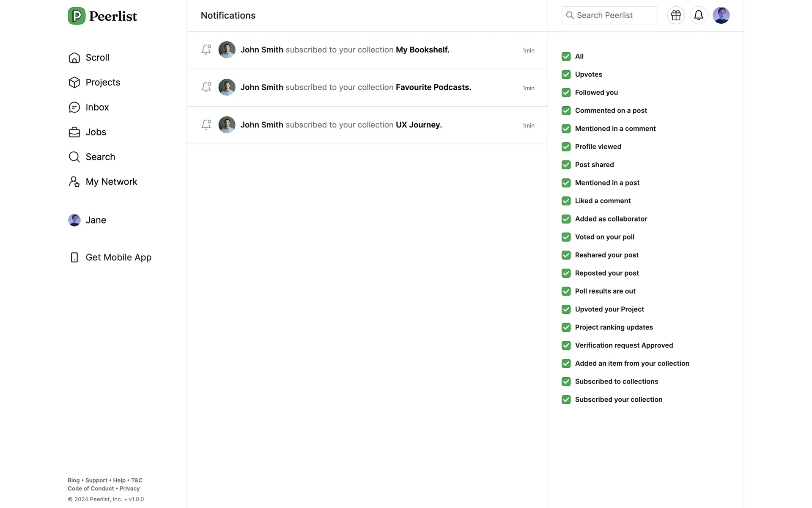The height and width of the screenshot is (508, 812).
Task: Disable the Profile viewed filter
Action: point(566,147)
